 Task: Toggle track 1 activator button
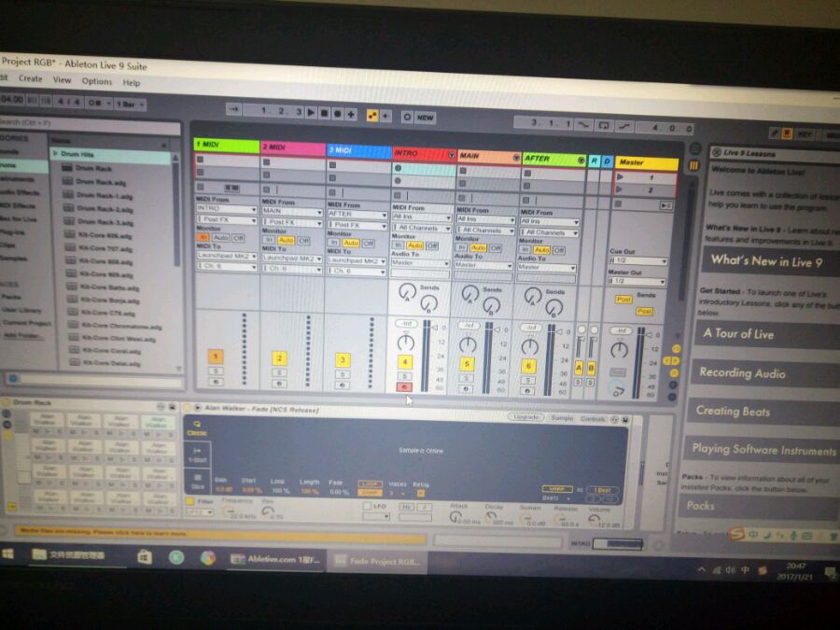[216, 357]
